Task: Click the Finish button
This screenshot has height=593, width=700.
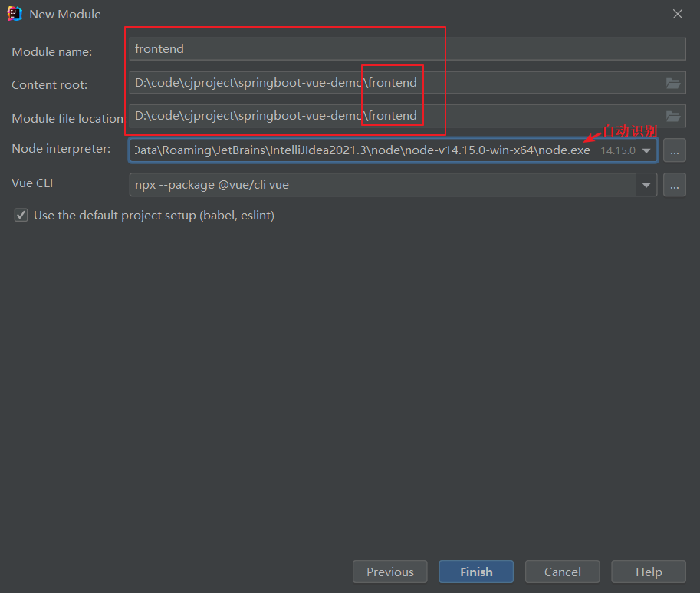Action: pyautogui.click(x=476, y=572)
